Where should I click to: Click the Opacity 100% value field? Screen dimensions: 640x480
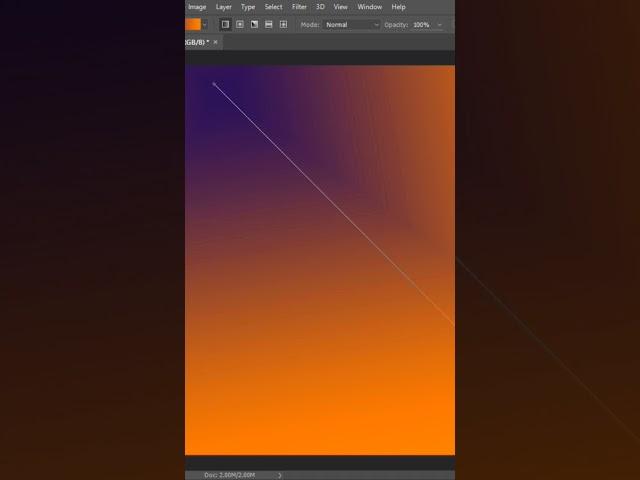[x=422, y=24]
